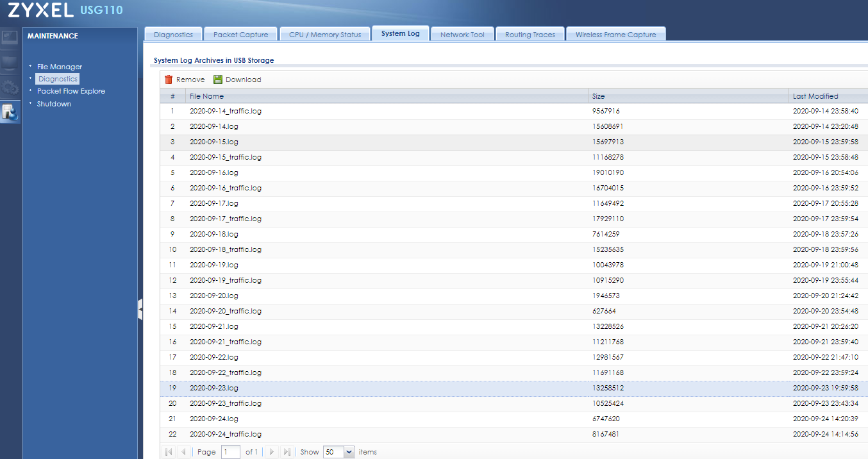Click size value 7614259
The width and height of the screenshot is (868, 459).
tap(606, 234)
